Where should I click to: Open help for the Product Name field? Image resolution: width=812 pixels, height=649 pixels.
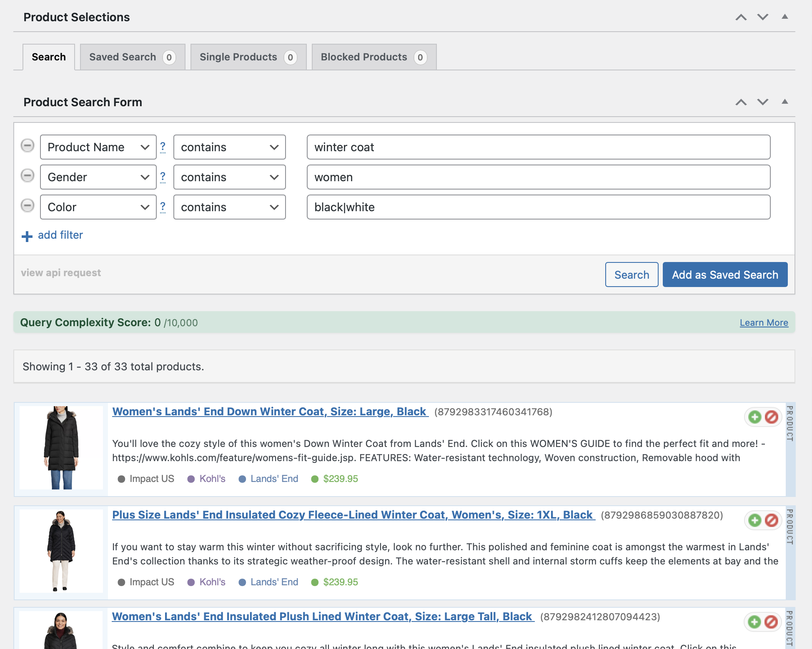point(163,147)
